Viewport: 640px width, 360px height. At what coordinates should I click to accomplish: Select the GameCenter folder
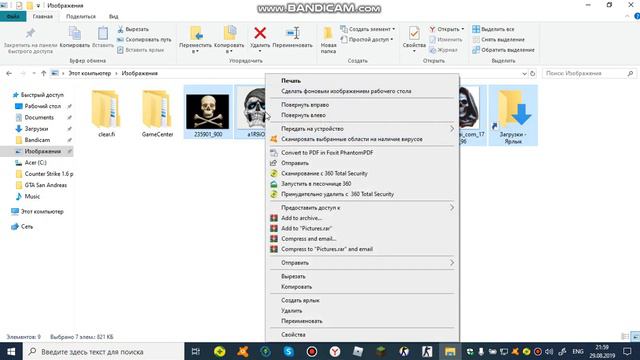[158, 114]
